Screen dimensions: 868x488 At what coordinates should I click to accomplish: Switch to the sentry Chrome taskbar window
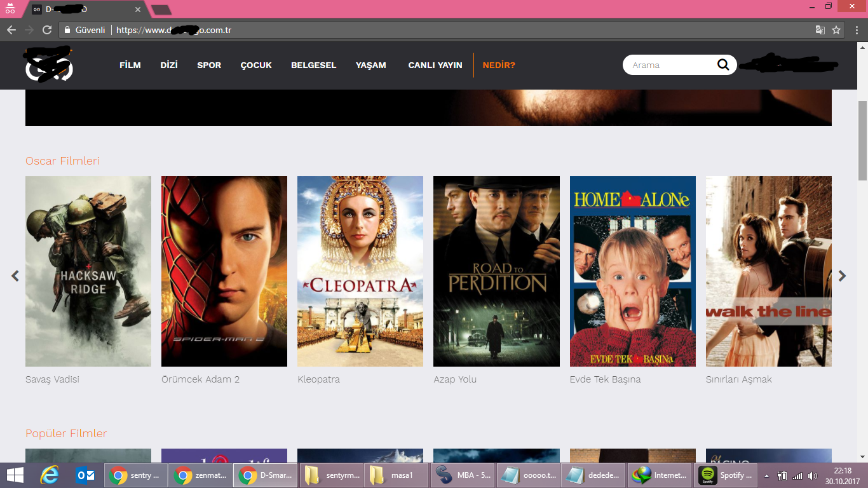(135, 475)
